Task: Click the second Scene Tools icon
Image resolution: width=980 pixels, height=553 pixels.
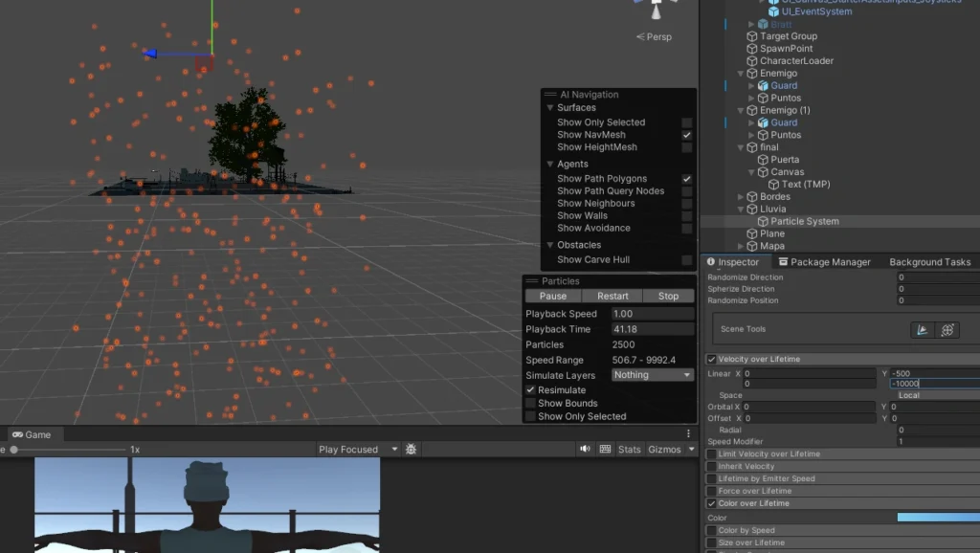Action: [947, 329]
